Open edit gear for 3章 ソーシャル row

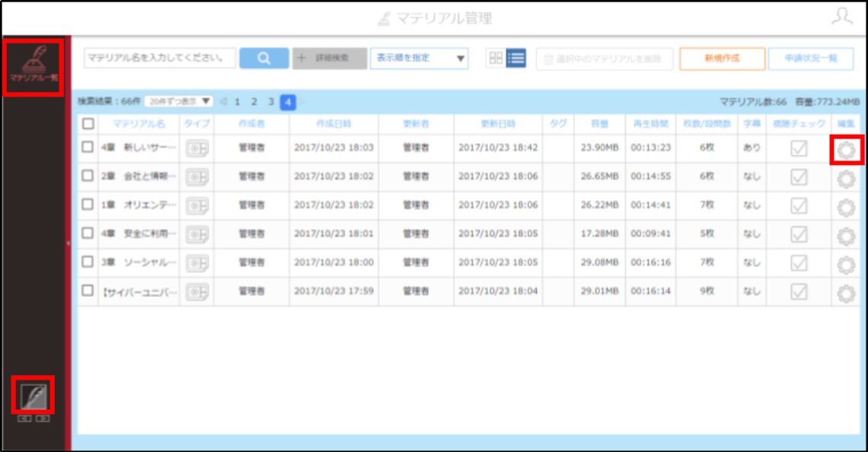coord(846,265)
